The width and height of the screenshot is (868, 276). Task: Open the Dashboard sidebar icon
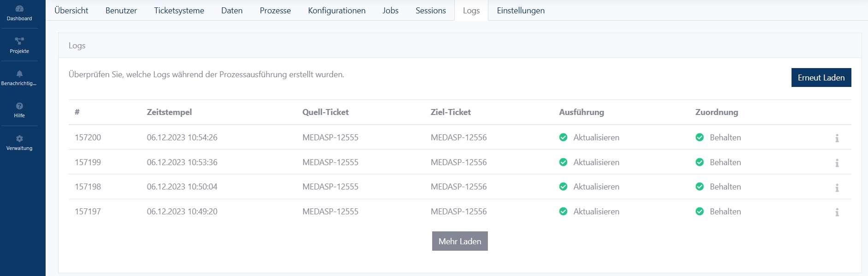click(x=19, y=9)
